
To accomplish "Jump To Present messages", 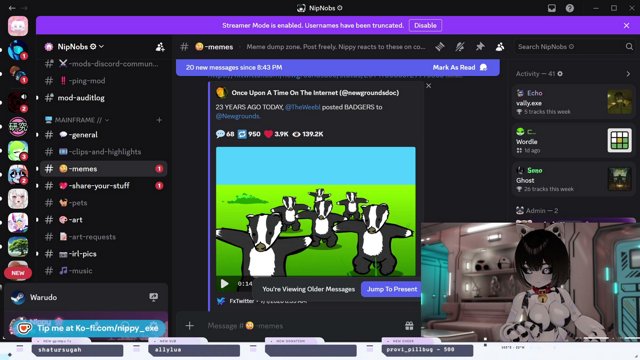I will [391, 289].
